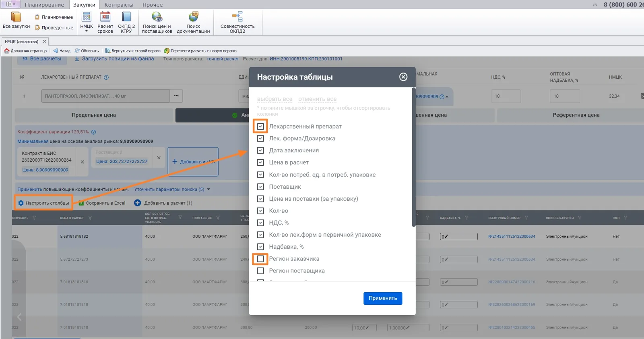Expand Уточнить параметры поиска (5)
Image resolution: width=644 pixels, height=339 pixels.
[172, 189]
